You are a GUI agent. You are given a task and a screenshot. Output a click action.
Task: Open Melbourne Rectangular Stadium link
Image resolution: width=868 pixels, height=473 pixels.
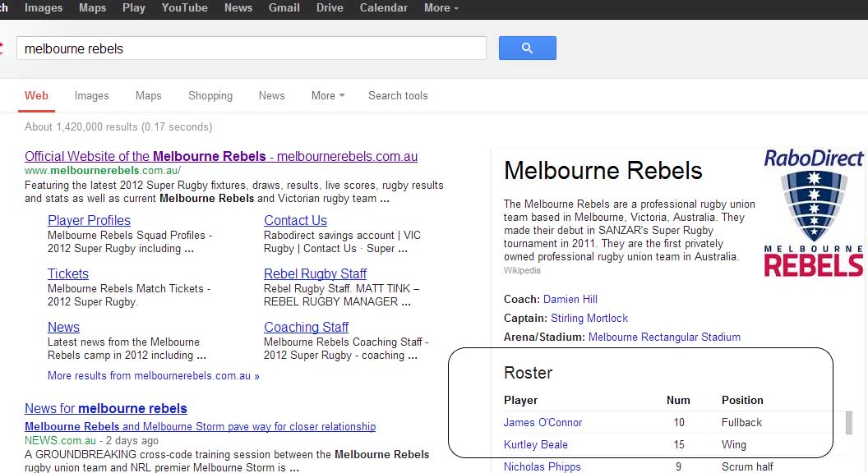(664, 337)
